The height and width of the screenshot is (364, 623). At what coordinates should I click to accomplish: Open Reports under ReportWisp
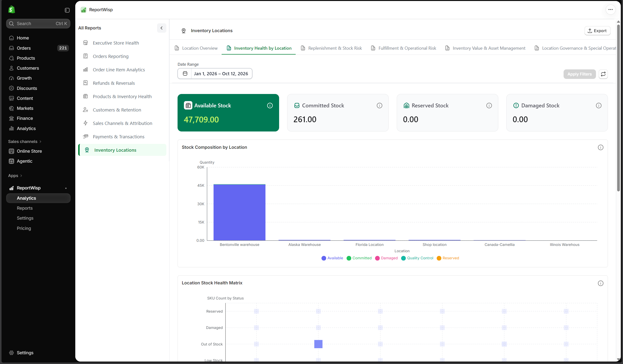coord(25,208)
